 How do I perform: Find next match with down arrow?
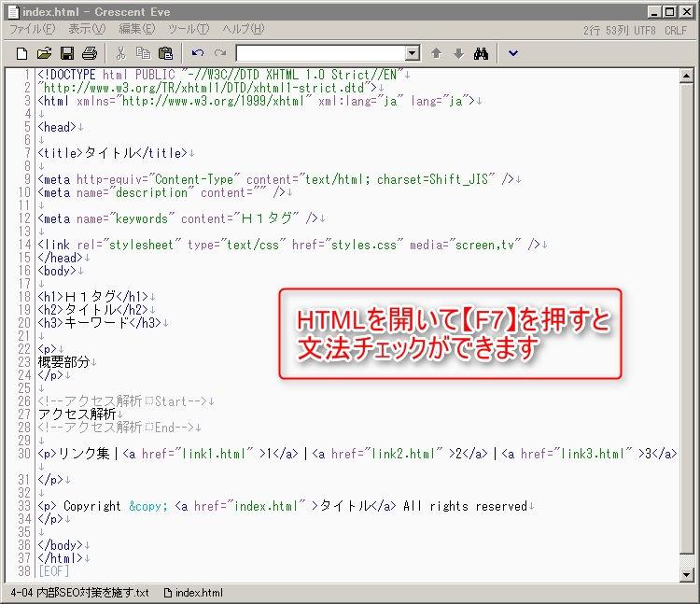click(458, 53)
